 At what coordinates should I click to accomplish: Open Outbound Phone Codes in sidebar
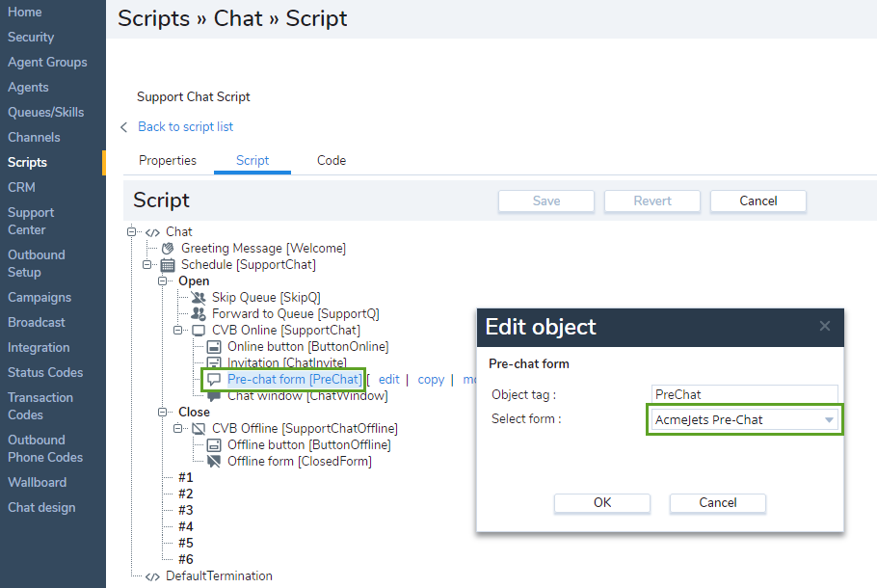point(45,448)
